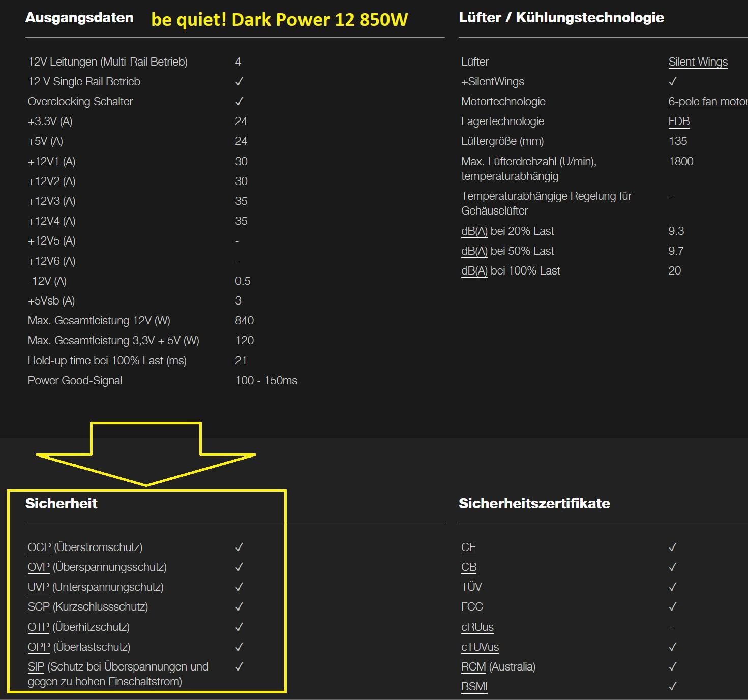Viewport: 748px width, 700px height.
Task: Select the 12V Leitungen (Multi-Rail Betrieb) row label
Action: click(x=108, y=62)
